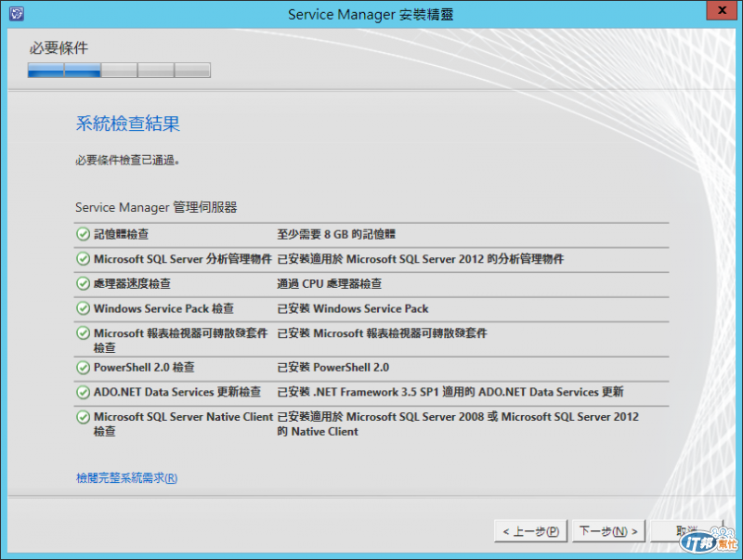743x560 pixels.
Task: Click the Service Manager app icon in title bar
Action: [x=17, y=13]
